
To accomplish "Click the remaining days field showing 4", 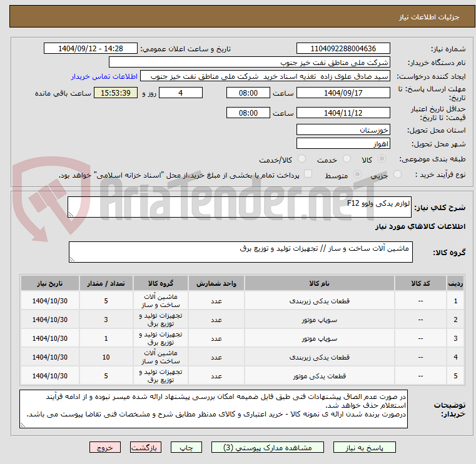I will pos(181,93).
